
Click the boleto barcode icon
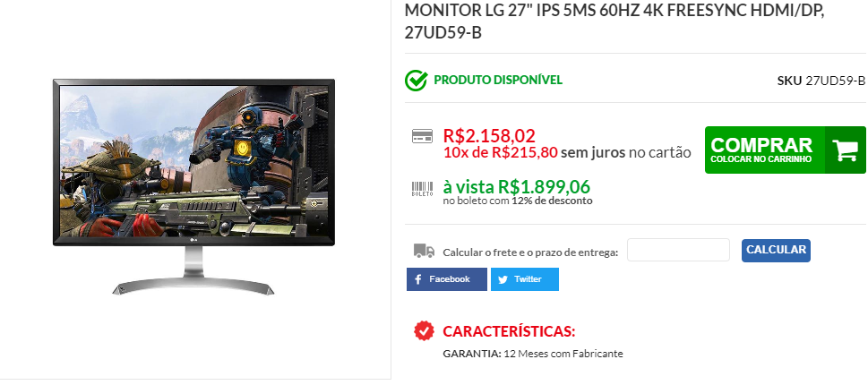423,189
